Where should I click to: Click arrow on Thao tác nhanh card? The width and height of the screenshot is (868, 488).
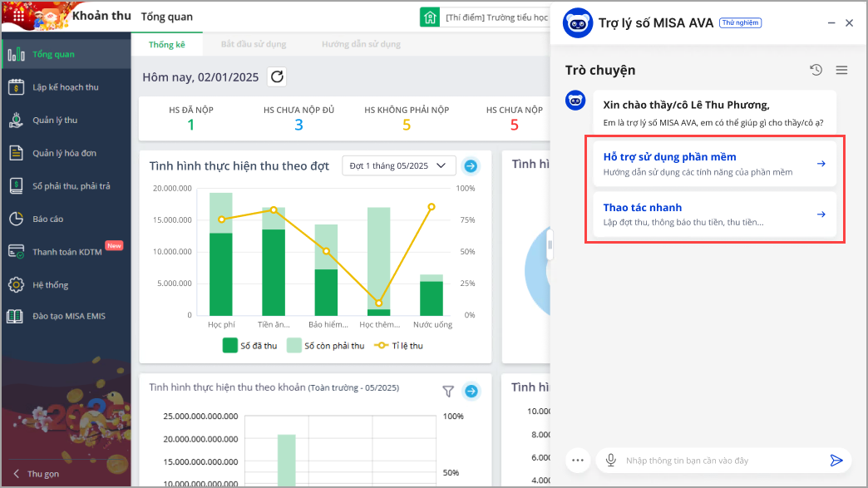pyautogui.click(x=821, y=214)
